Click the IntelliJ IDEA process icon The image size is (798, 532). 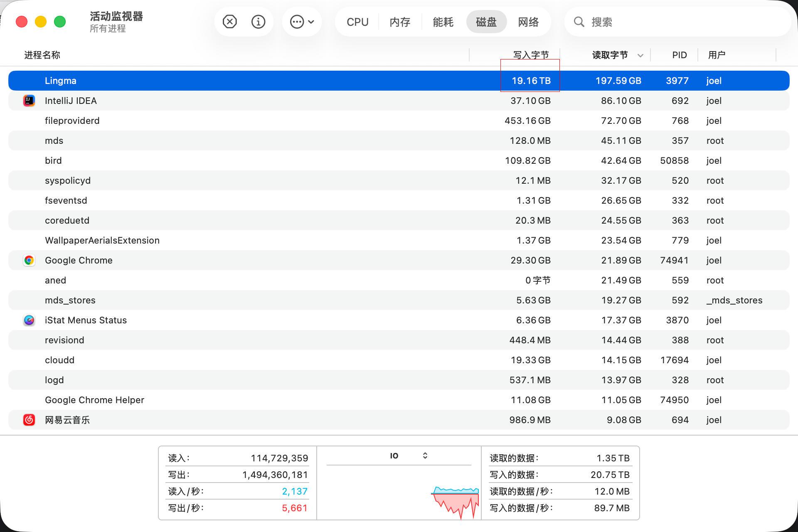tap(29, 101)
